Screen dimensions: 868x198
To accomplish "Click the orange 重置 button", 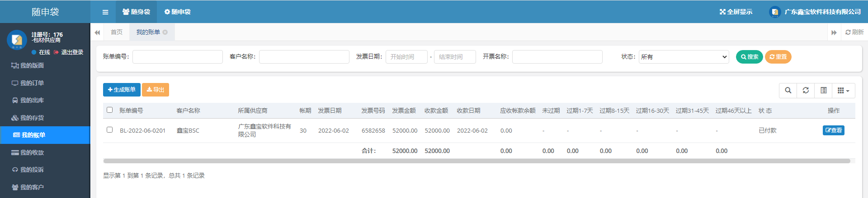I will click(778, 57).
